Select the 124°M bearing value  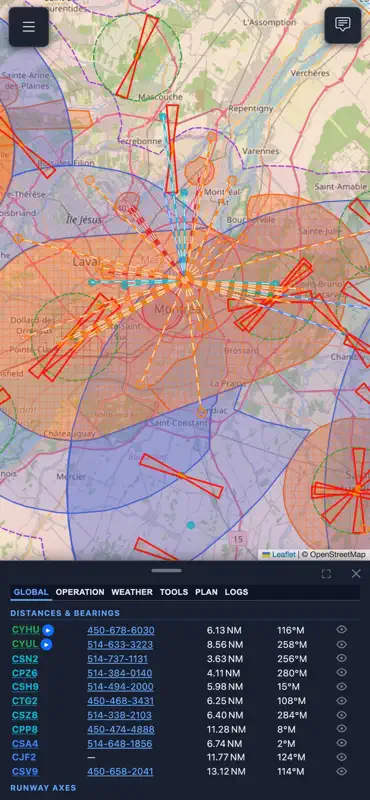[292, 758]
